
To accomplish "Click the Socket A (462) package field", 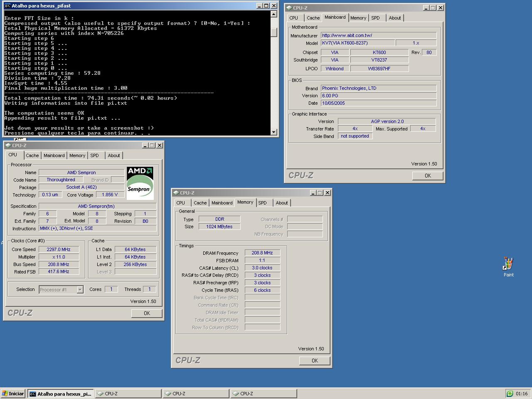I will click(x=81, y=187).
